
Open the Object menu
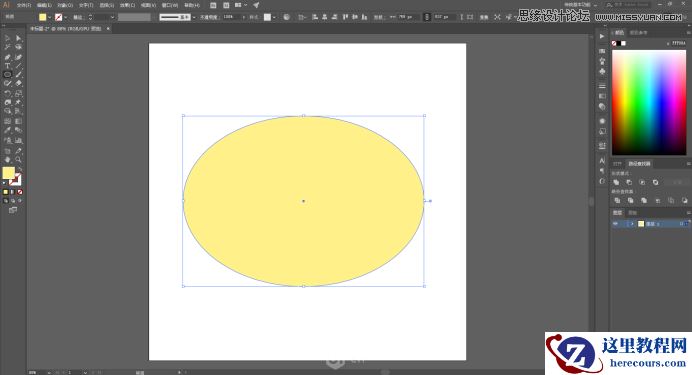[65, 5]
